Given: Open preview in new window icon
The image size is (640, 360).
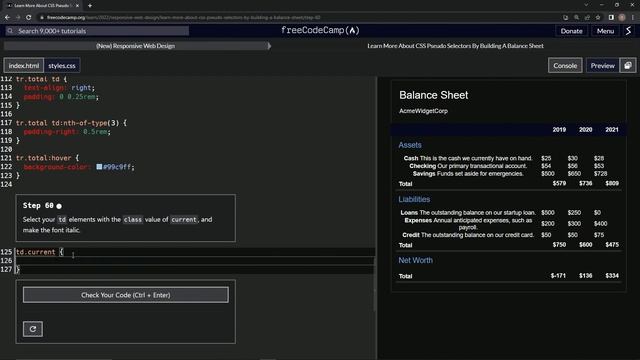Looking at the screenshot, I should pos(628,66).
